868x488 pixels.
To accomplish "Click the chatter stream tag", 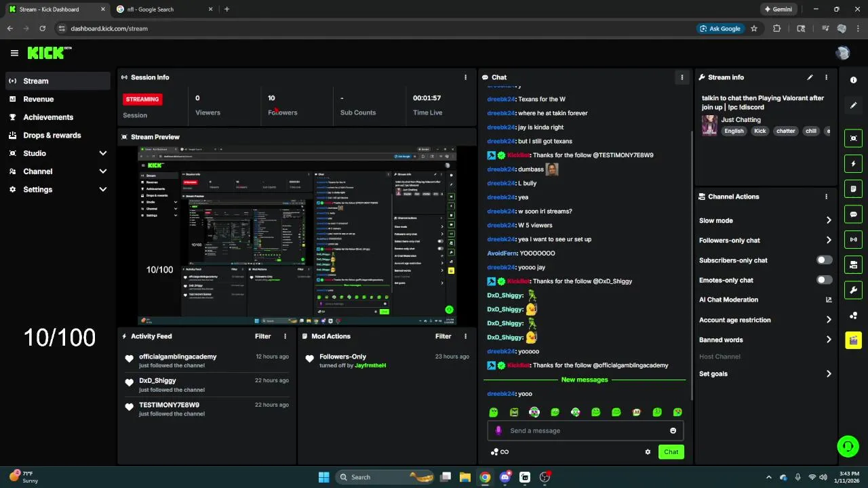I will pyautogui.click(x=785, y=131).
